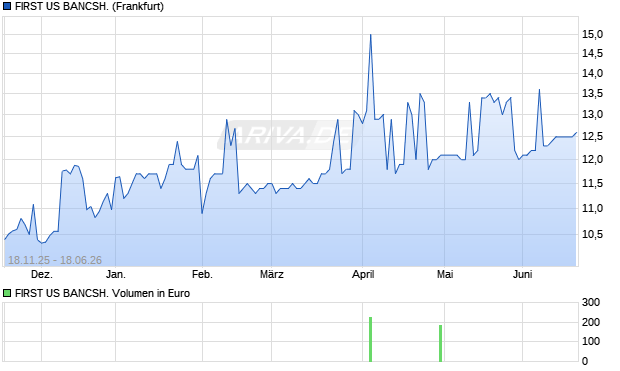Click the 14,0 price axis value

tap(592, 73)
